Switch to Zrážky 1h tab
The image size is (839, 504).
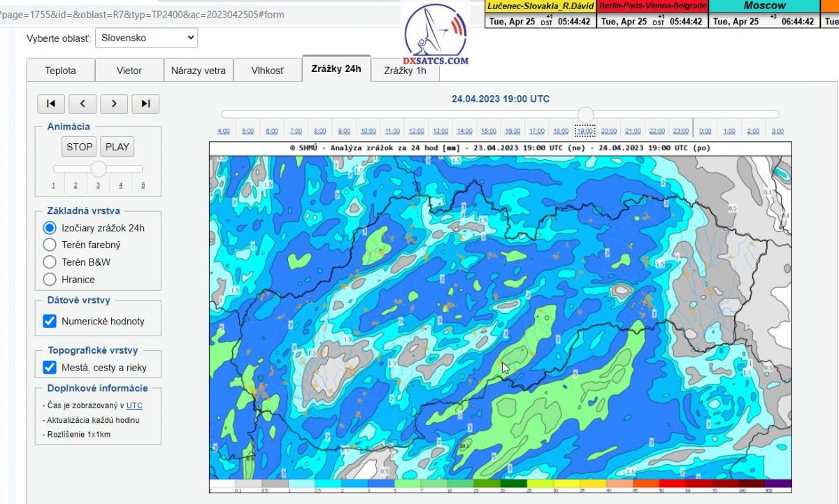coord(405,71)
